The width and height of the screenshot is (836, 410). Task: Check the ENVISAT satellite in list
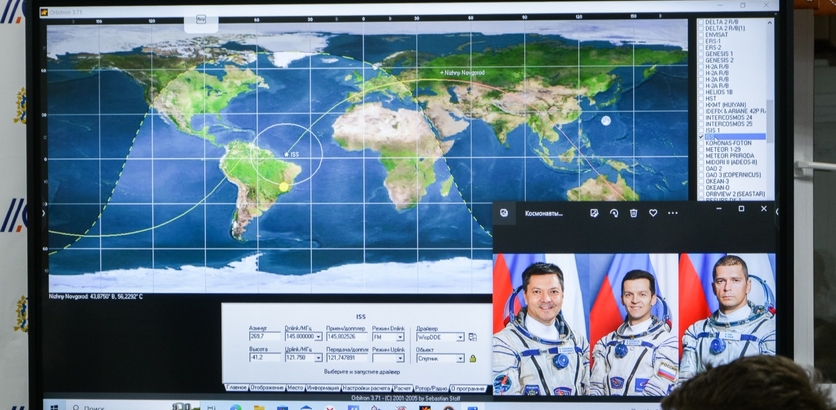(701, 33)
